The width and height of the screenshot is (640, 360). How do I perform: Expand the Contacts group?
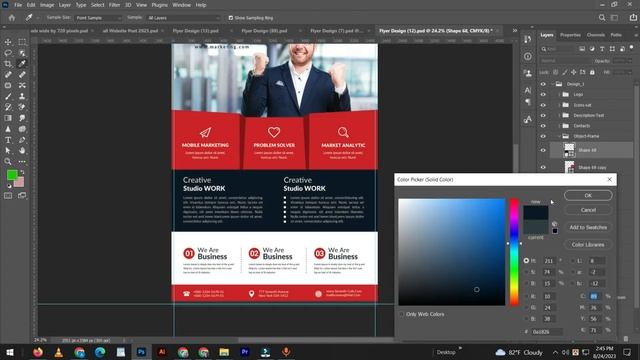559,126
